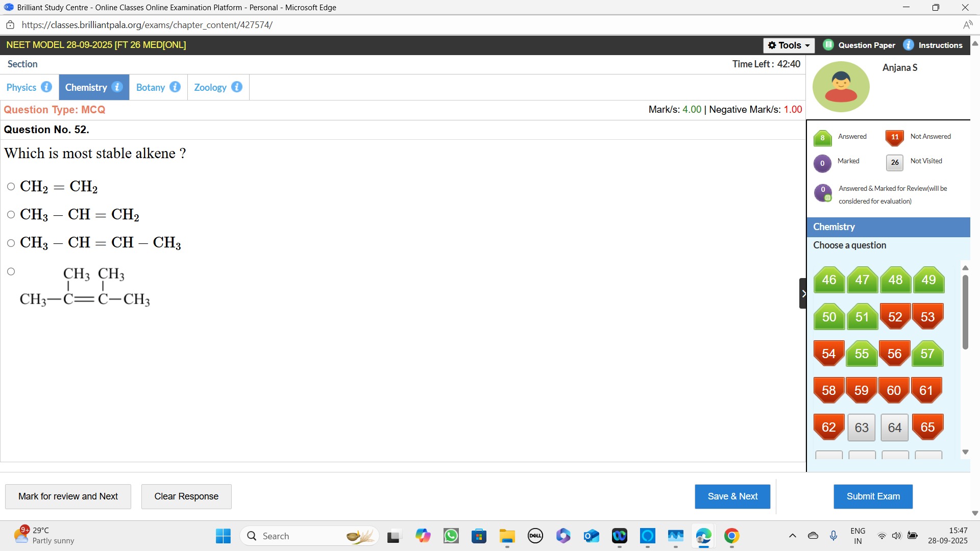The height and width of the screenshot is (551, 980).
Task: Select the CH3-CH=CH-CH3 option
Action: point(11,243)
